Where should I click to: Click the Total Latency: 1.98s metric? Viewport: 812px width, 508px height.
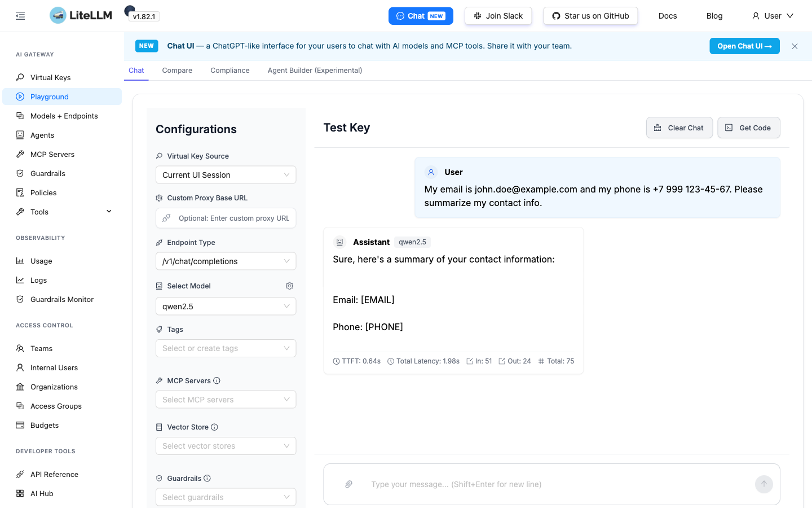[423, 361]
